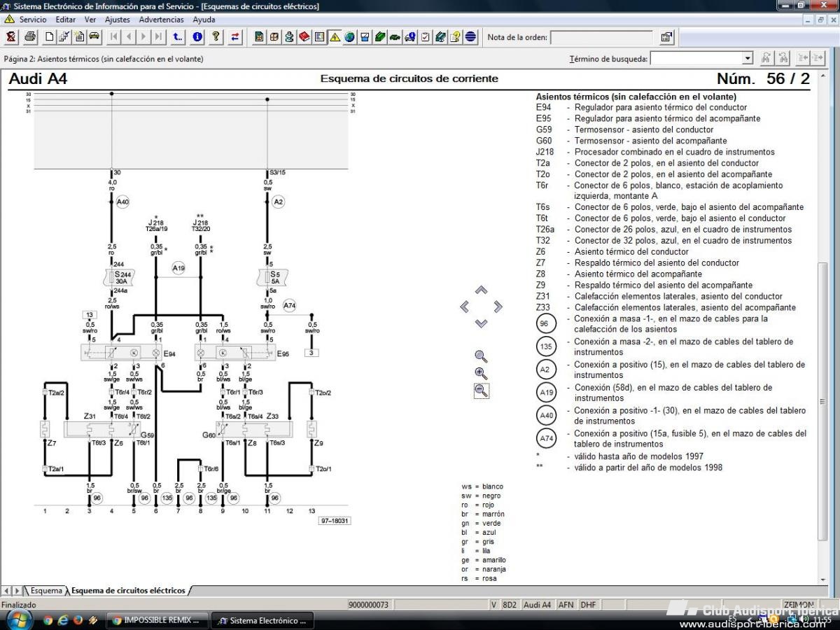The image size is (840, 630).
Task: Pan the diagram down with the arrow
Action: (481, 323)
